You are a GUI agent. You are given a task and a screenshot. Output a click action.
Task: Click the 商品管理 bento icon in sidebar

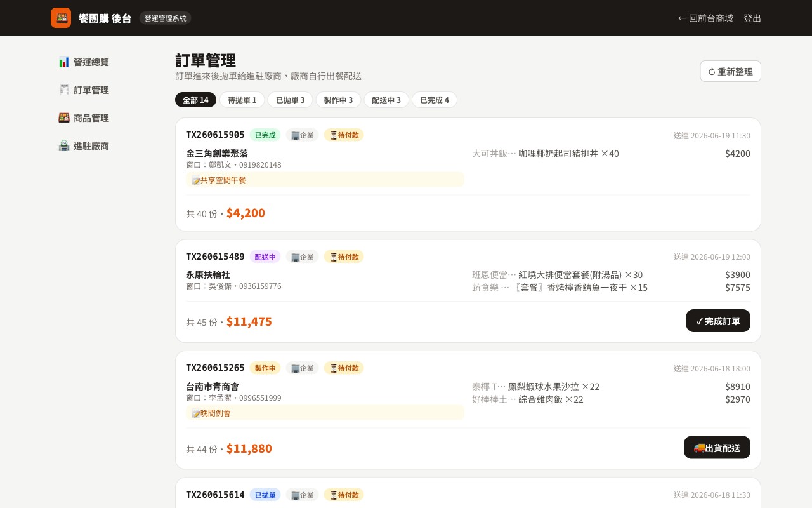(64, 117)
